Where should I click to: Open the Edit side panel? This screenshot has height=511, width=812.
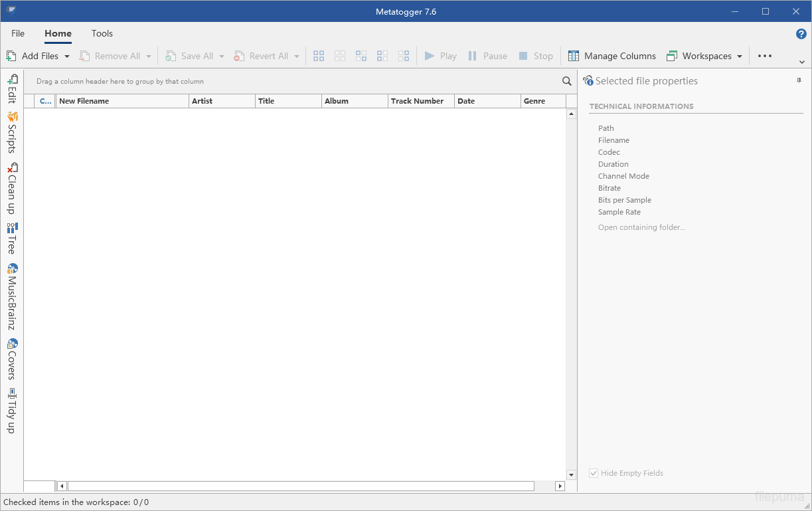click(x=12, y=89)
